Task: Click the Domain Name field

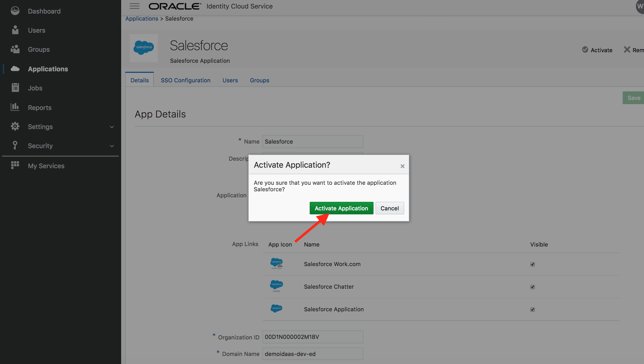Action: [x=313, y=354]
